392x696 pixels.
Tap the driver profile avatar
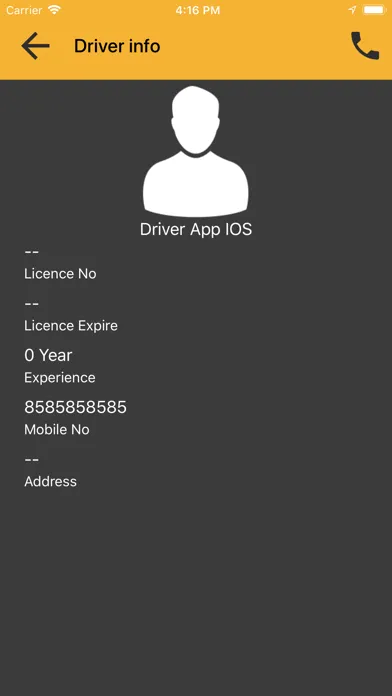coord(196,151)
